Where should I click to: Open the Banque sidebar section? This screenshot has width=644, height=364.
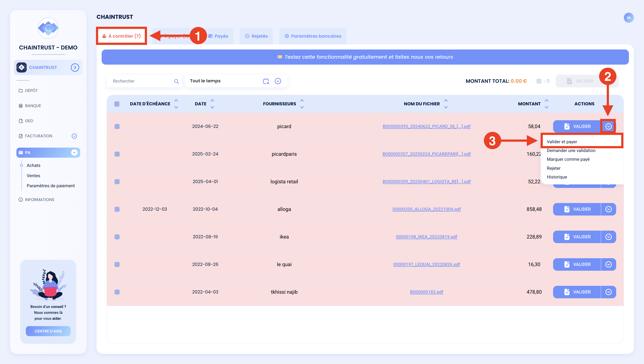coord(30,106)
